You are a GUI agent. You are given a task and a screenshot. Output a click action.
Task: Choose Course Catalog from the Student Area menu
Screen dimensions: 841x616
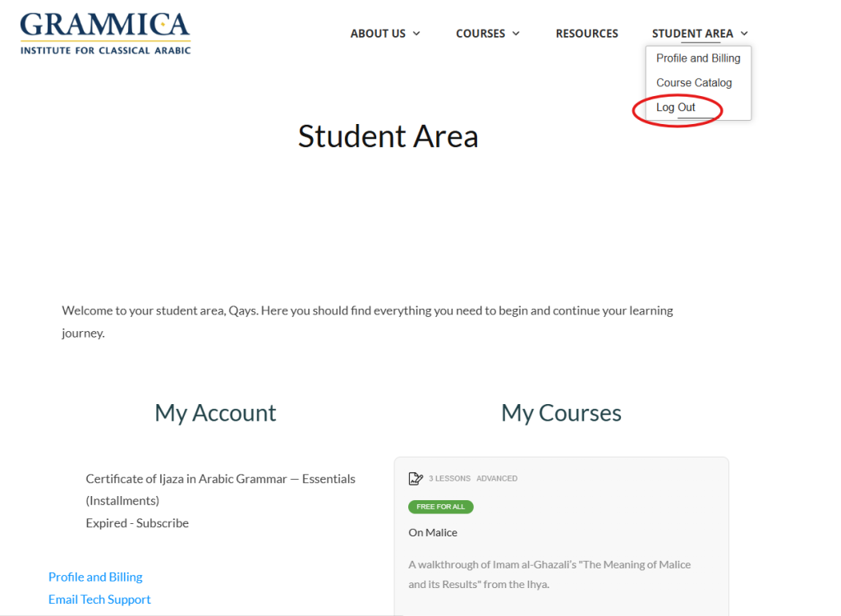pos(694,83)
